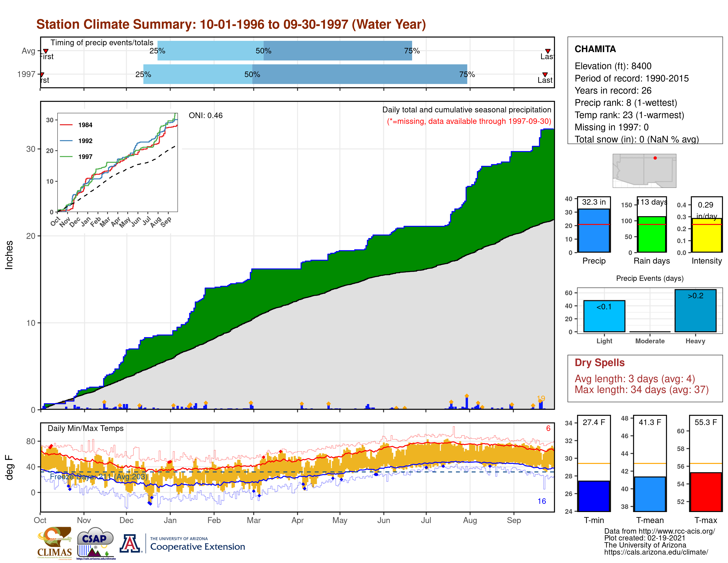728x563 pixels.
Task: Click the 'Station Climate Summary' title
Action: click(231, 24)
